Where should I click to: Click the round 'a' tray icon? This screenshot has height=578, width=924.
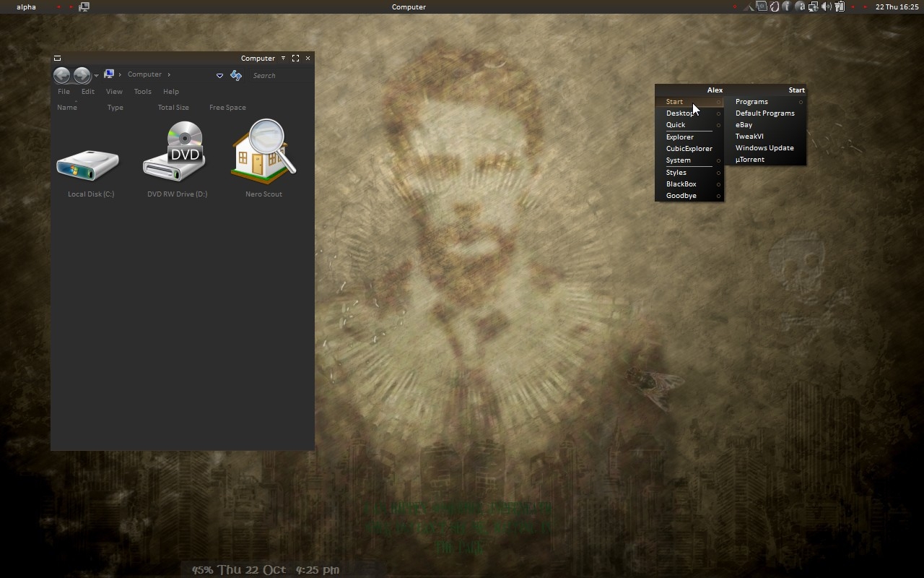800,7
